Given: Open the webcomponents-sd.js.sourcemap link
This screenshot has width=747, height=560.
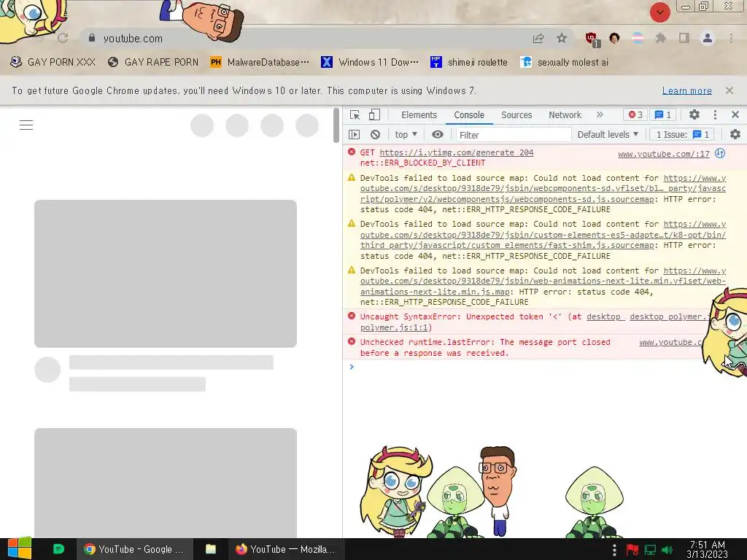Looking at the screenshot, I should [x=543, y=189].
